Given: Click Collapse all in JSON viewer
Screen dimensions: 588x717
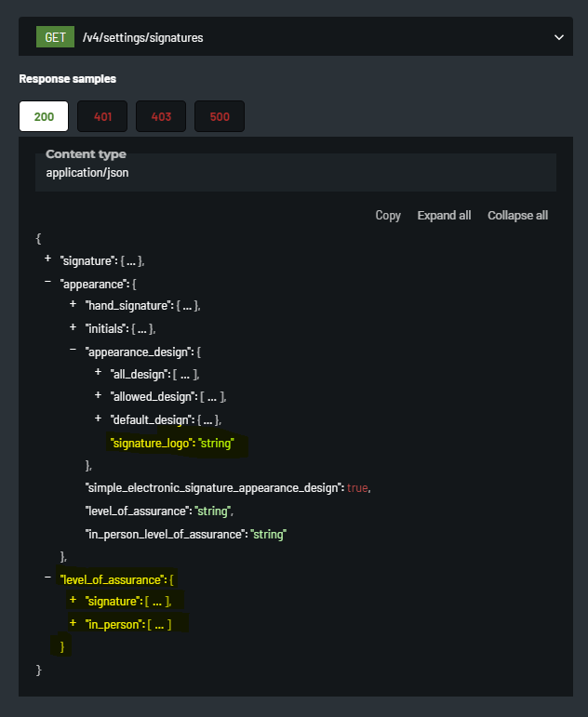Looking at the screenshot, I should [x=517, y=216].
